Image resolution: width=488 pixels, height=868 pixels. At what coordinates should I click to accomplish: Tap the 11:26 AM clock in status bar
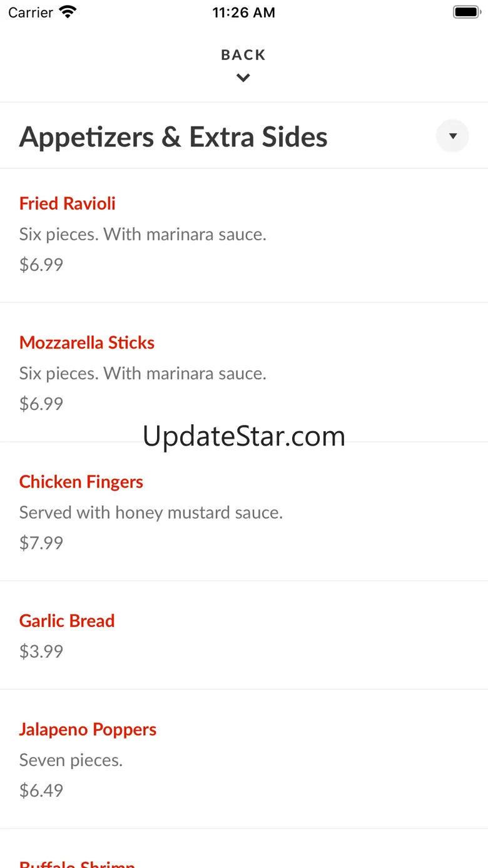[243, 13]
